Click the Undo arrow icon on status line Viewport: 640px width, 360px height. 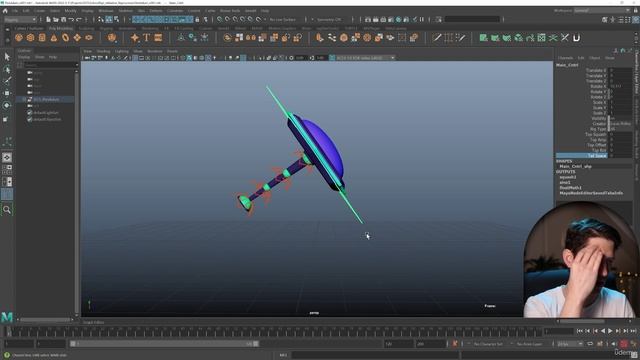click(71, 19)
